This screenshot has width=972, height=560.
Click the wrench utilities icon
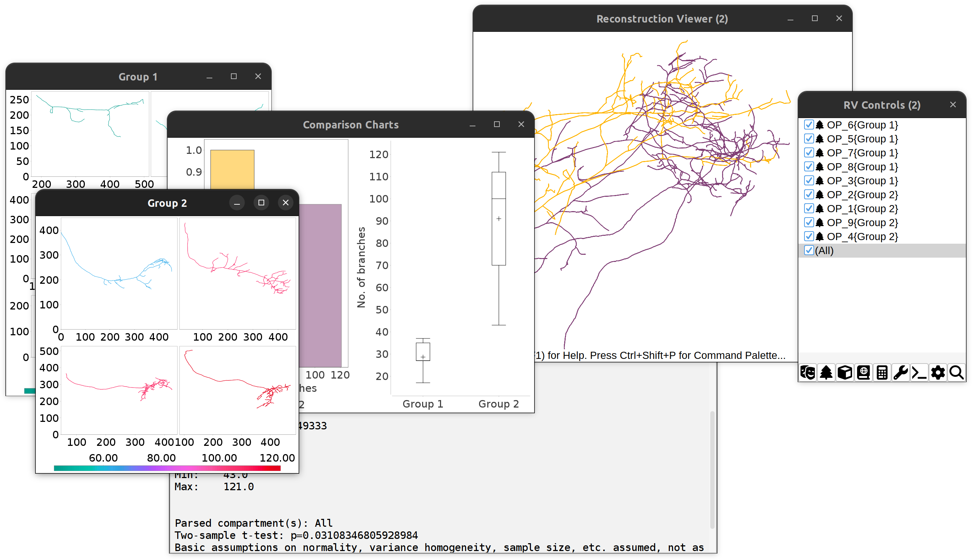(900, 372)
